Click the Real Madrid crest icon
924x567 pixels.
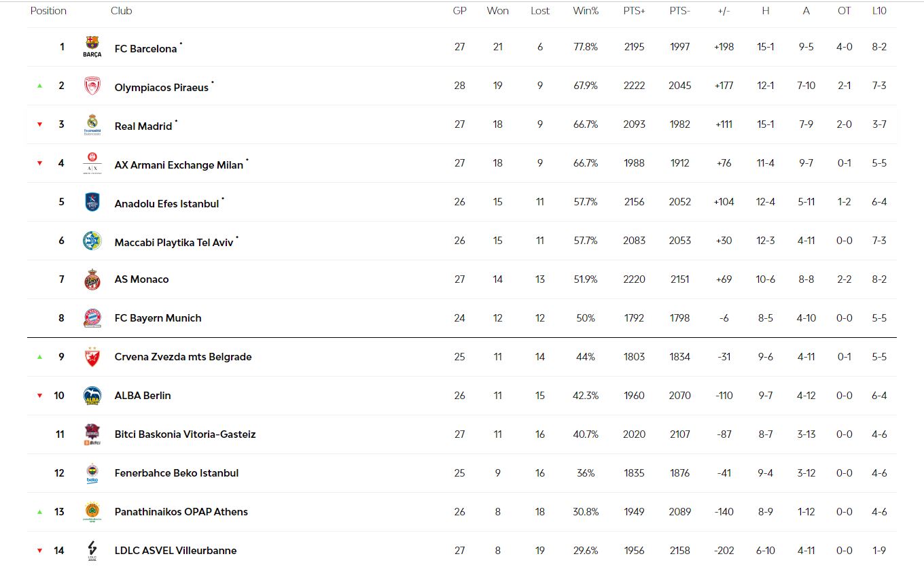pyautogui.click(x=92, y=124)
